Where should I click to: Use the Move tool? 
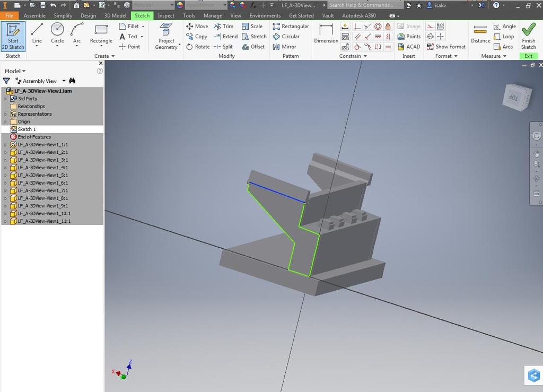[x=197, y=27]
